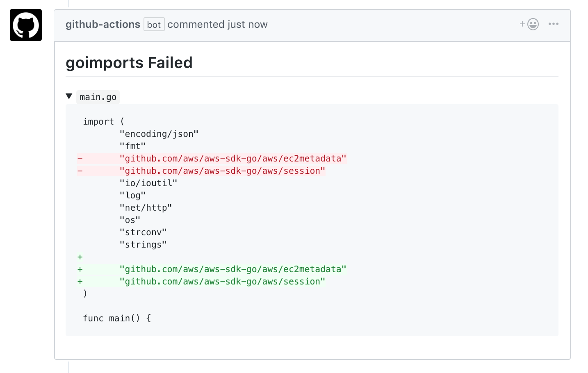Collapse the main.go disclosure triangle
The image size is (588, 373).
(x=69, y=96)
